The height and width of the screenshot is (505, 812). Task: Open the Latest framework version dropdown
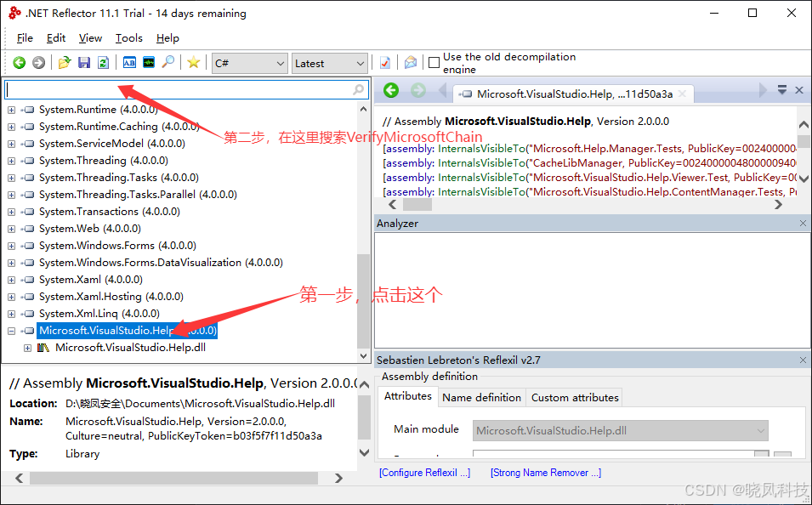click(x=330, y=63)
